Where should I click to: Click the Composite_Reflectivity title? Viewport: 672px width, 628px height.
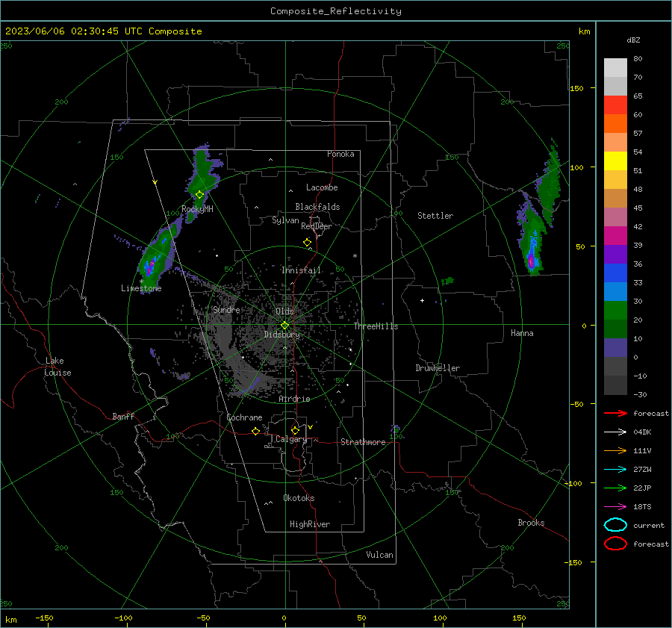[336, 11]
